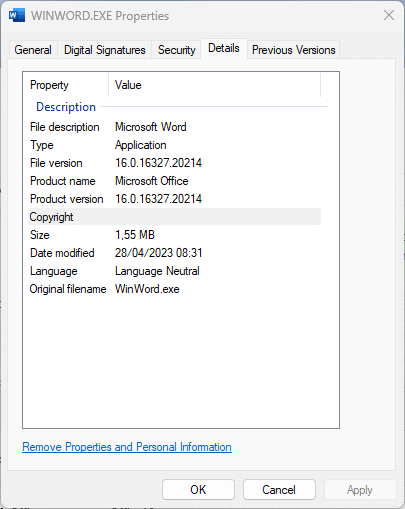405x509 pixels.
Task: Select the Date modified property label
Action: tap(62, 253)
